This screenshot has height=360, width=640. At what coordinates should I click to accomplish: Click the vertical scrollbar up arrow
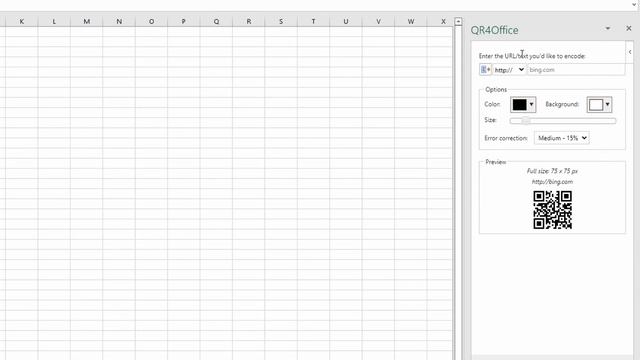[458, 21]
